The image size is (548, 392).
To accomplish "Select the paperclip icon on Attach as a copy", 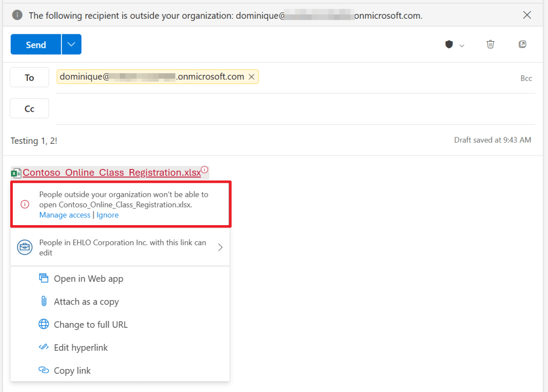I will [x=43, y=301].
